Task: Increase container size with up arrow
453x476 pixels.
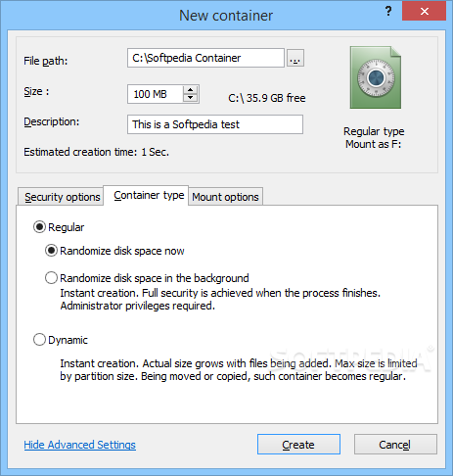Action: coord(191,90)
